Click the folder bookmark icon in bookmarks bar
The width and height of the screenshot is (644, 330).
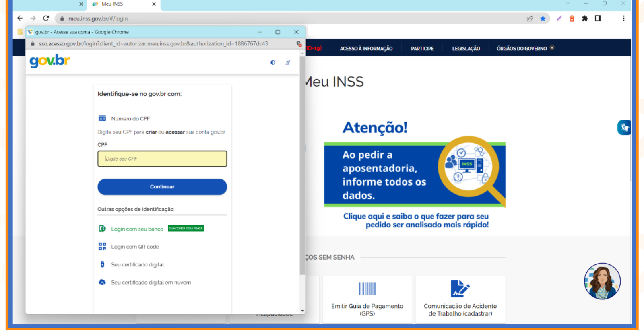20,32
